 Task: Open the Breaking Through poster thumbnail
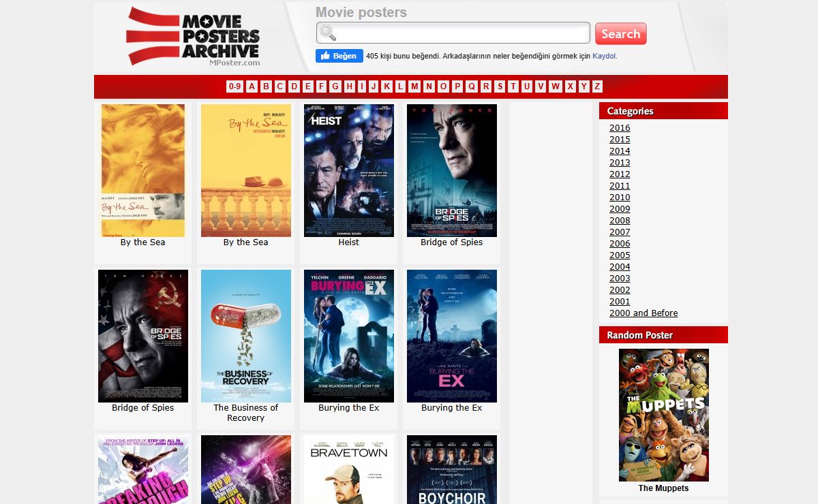click(143, 470)
